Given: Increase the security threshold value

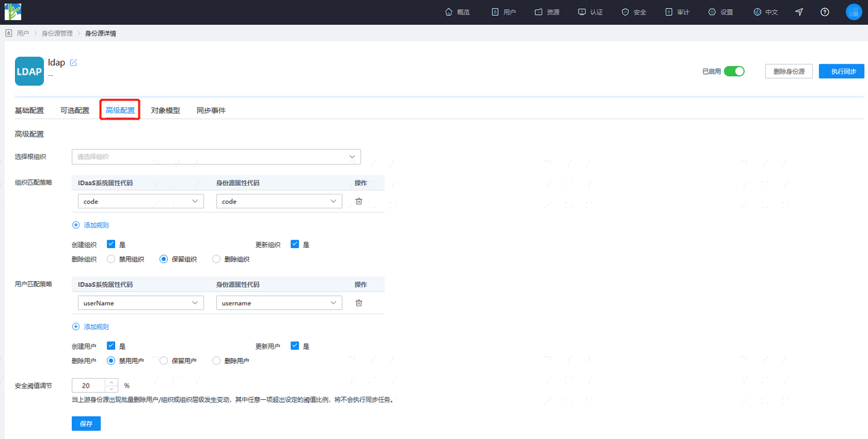Looking at the screenshot, I should pos(112,382).
